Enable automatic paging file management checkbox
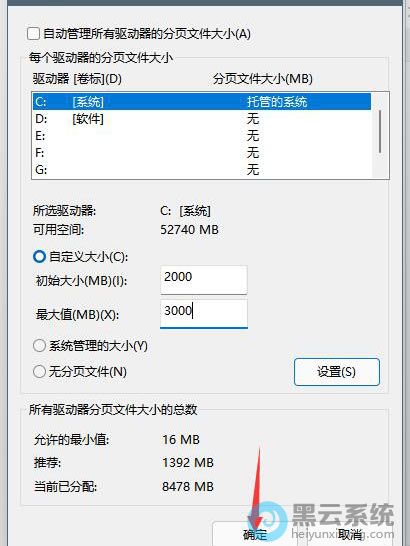 [x=33, y=34]
